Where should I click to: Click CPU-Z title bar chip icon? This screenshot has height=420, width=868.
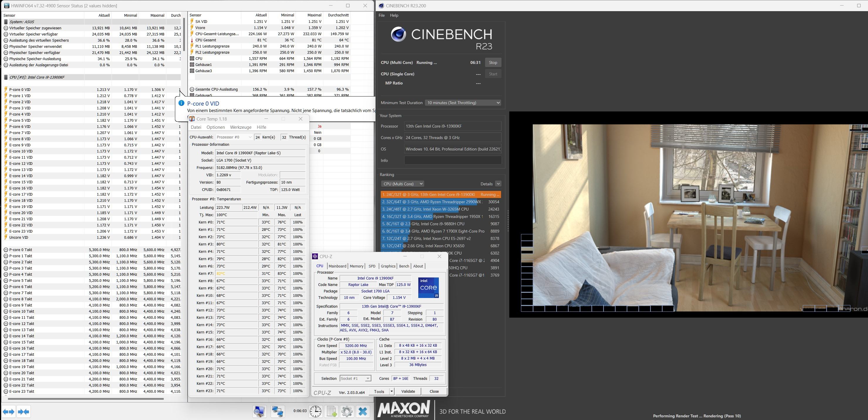tap(315, 256)
